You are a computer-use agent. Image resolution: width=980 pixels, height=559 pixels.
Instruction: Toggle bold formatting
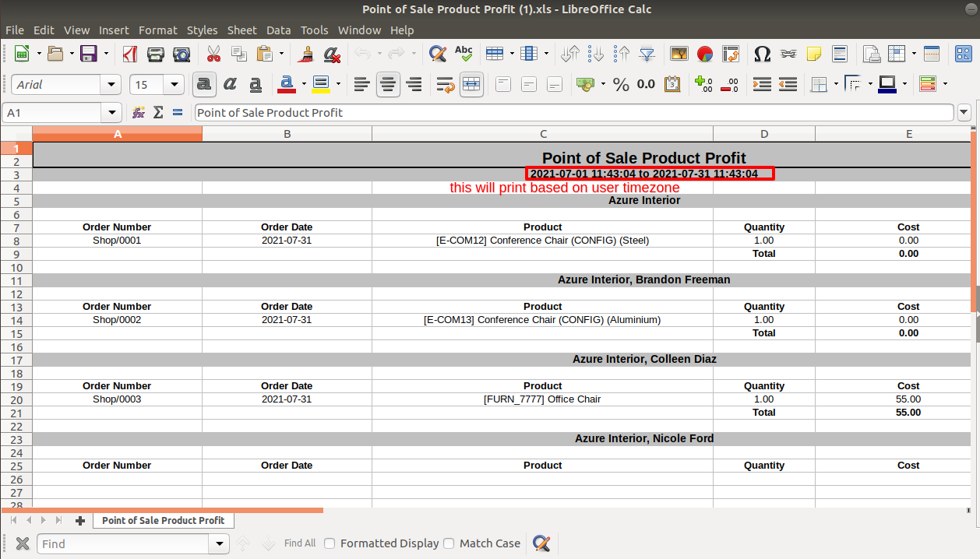pyautogui.click(x=204, y=84)
